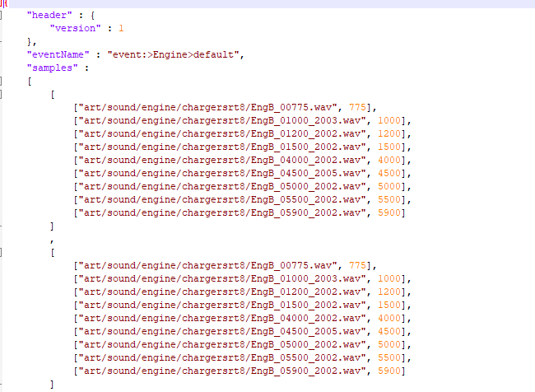Click EngB_00775.wav path in first samples array
This screenshot has width=535, height=392.
pos(208,108)
